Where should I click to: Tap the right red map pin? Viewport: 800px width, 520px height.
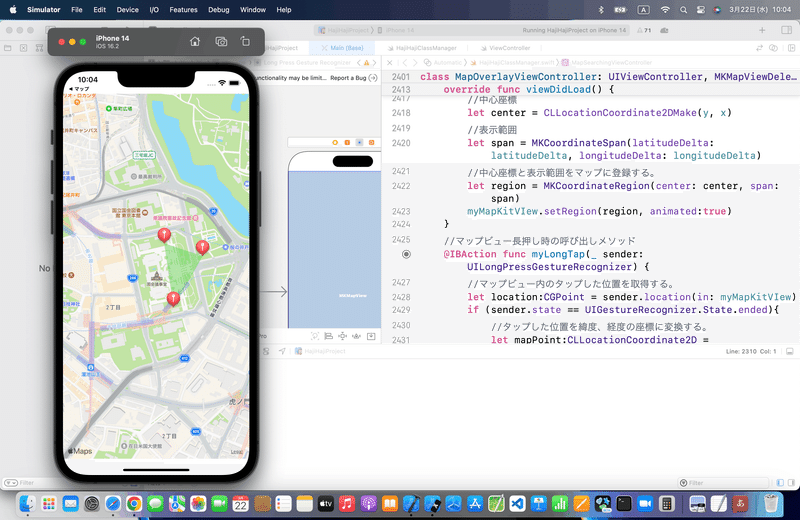coord(203,247)
